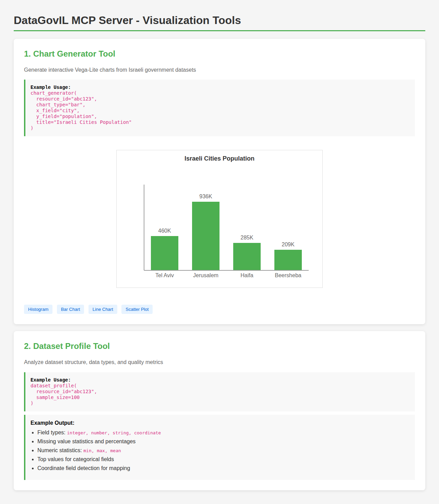
Task: Click the min, max, mean statistics text
Action: [102, 450]
